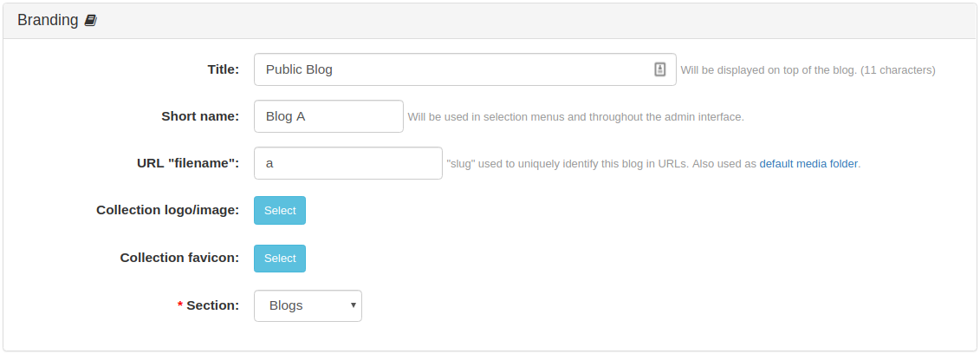Click the contact card icon in Title field
Screen dimensions: 980x354
660,69
